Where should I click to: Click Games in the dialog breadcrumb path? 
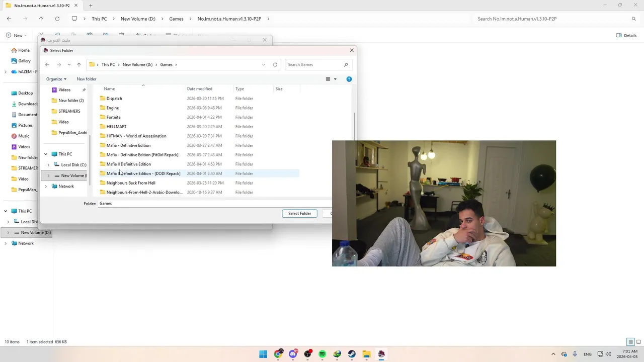point(166,64)
